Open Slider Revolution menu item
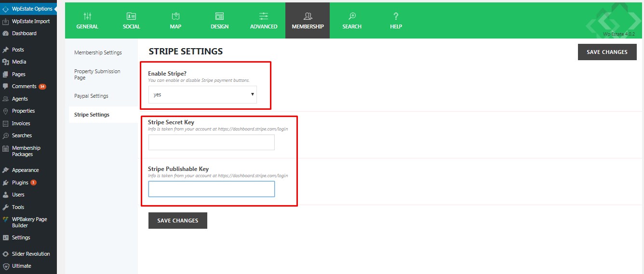 point(31,254)
